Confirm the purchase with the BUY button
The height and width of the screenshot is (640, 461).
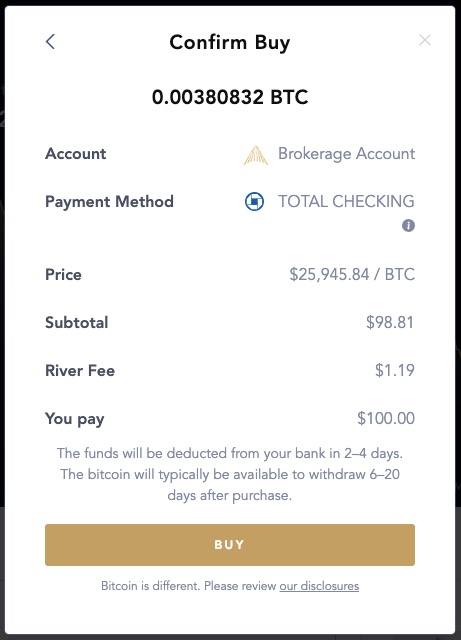coord(230,544)
